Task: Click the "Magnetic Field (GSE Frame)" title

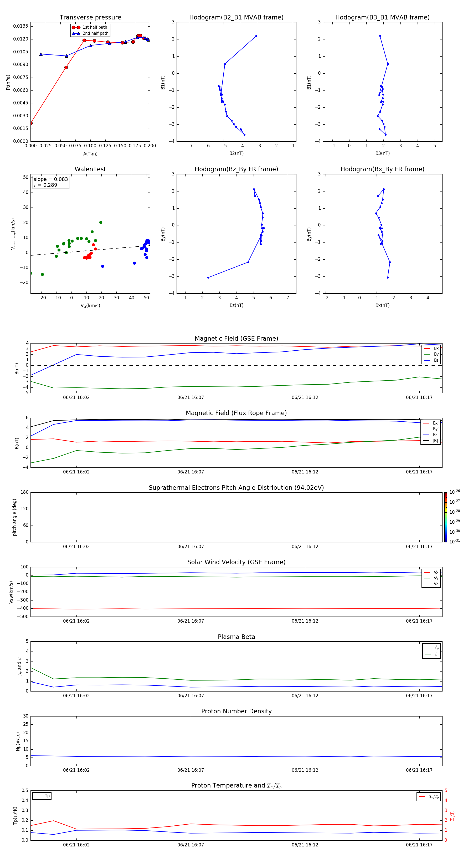Action: 236,339
